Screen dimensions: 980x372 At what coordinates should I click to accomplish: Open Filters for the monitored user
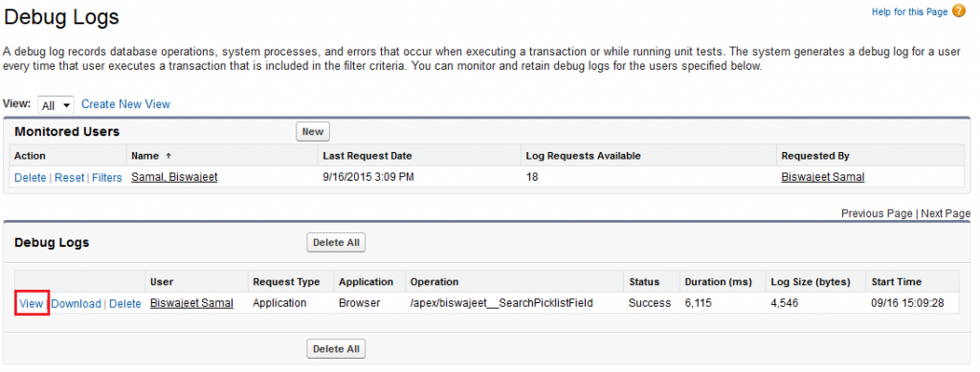(107, 178)
